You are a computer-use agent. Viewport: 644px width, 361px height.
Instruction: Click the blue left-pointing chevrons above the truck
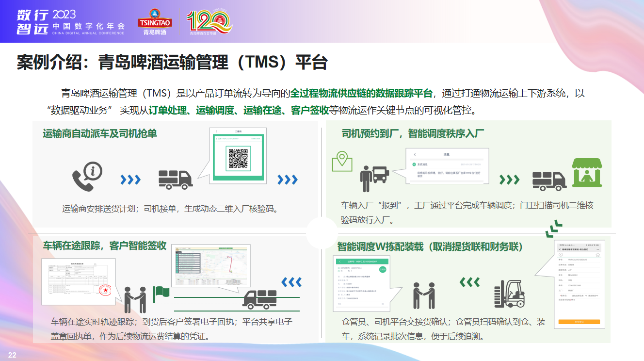[291, 282]
